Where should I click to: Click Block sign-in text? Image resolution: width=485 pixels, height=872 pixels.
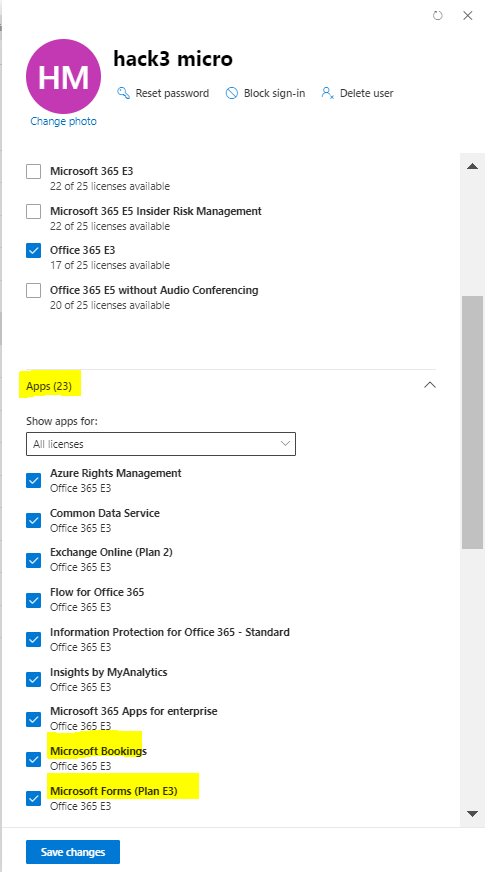click(x=274, y=93)
